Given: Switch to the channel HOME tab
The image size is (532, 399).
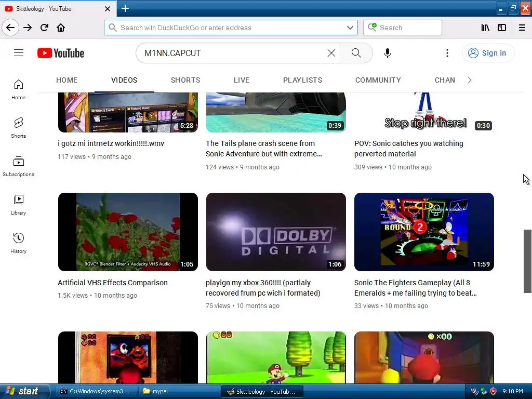Looking at the screenshot, I should 67,80.
